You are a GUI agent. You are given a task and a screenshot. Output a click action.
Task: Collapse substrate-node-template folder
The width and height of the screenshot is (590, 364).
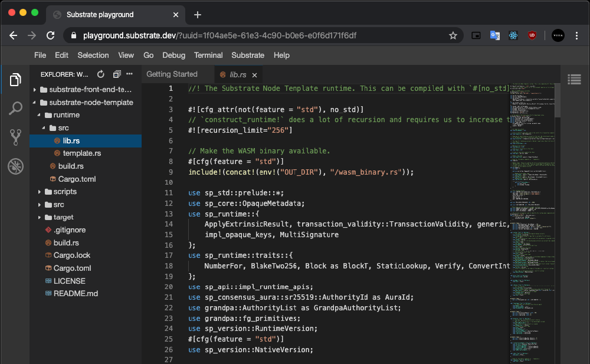tap(35, 103)
